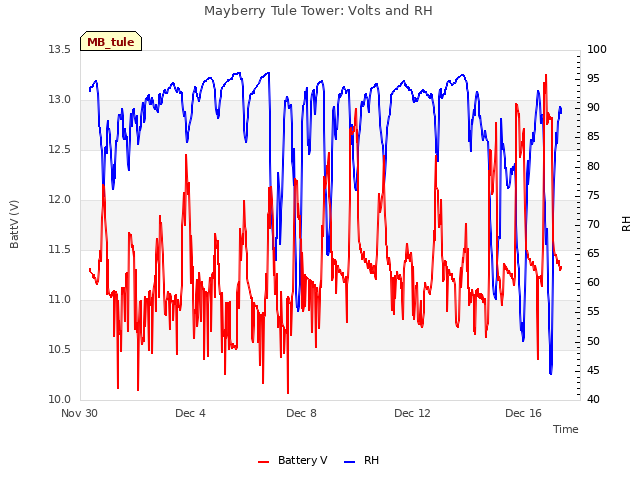The height and width of the screenshot is (480, 640).
Task: Click the BattV (V) axis label
Action: tap(14, 224)
